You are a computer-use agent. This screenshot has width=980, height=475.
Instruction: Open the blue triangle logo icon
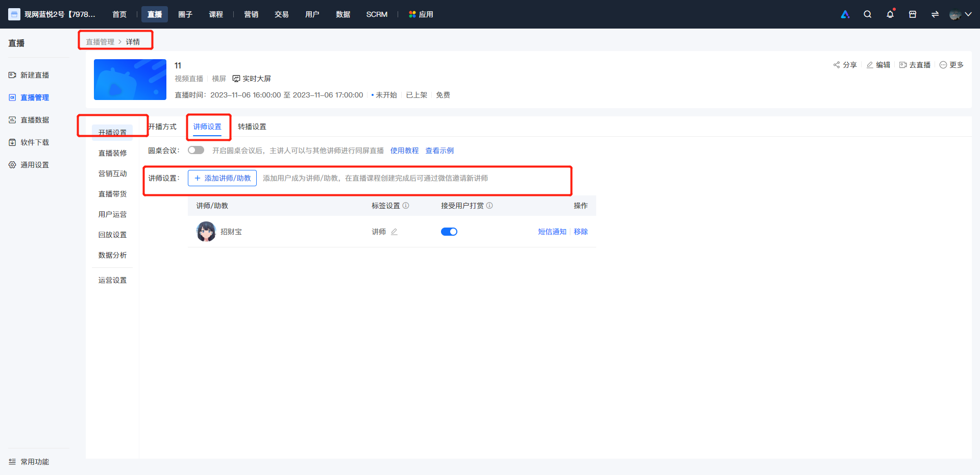click(845, 14)
